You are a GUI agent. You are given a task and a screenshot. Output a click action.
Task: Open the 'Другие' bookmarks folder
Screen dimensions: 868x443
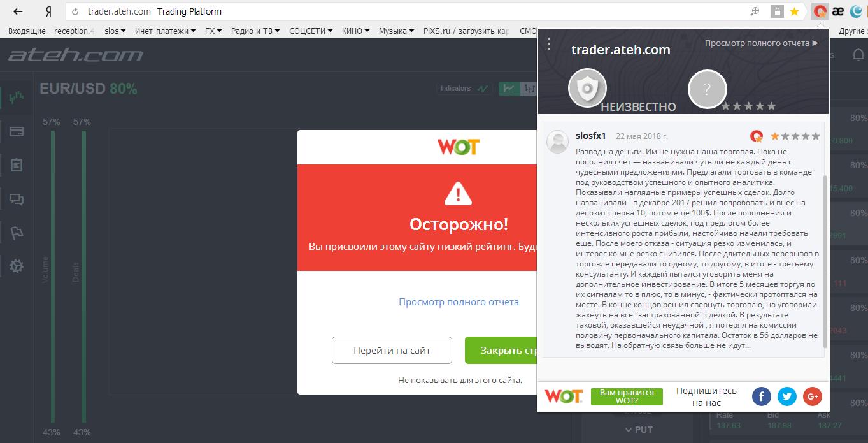point(852,31)
